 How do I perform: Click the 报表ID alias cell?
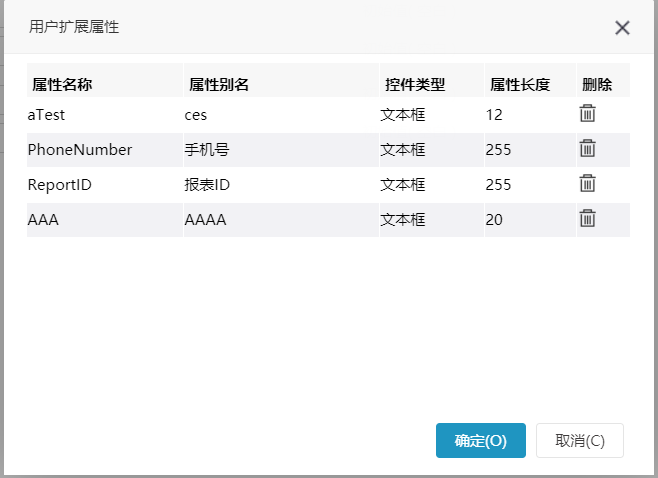[x=281, y=185]
